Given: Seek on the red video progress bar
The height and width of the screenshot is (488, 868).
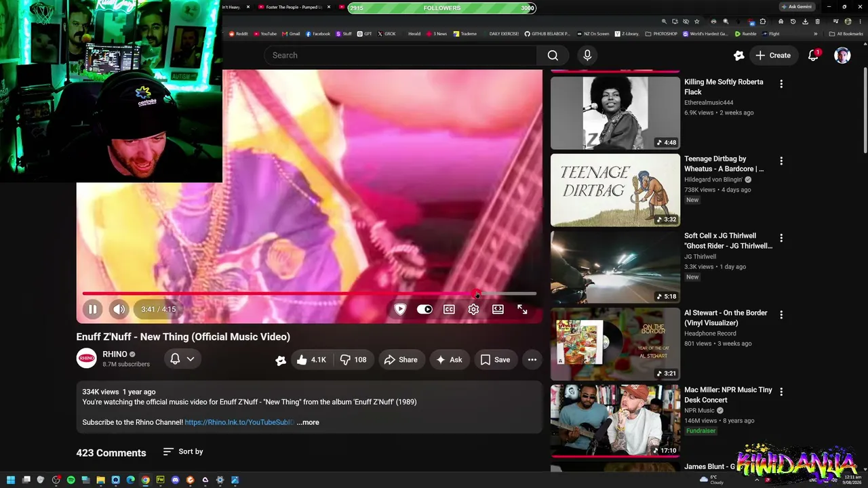Looking at the screenshot, I should click(309, 293).
